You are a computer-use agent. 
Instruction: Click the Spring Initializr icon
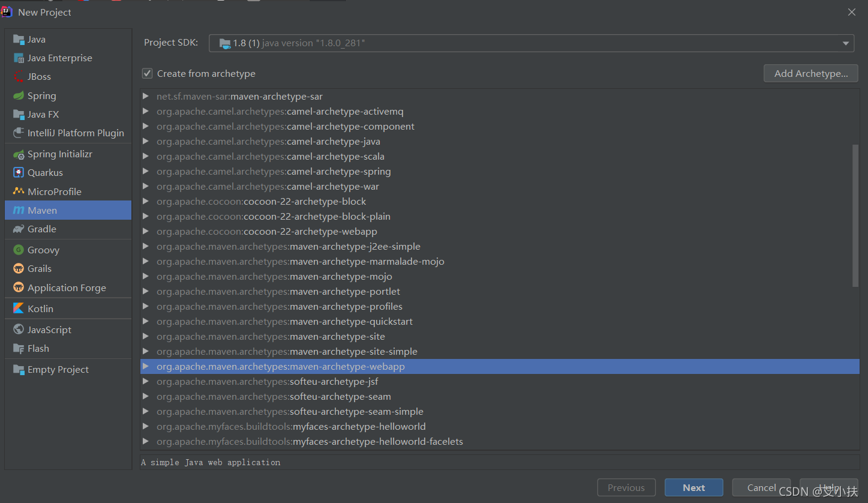tap(19, 154)
